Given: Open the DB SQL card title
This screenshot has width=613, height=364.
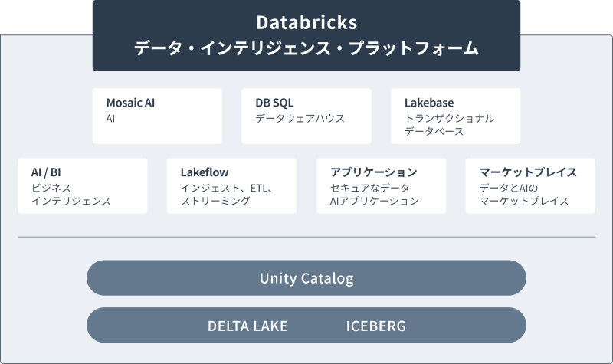Looking at the screenshot, I should [274, 103].
